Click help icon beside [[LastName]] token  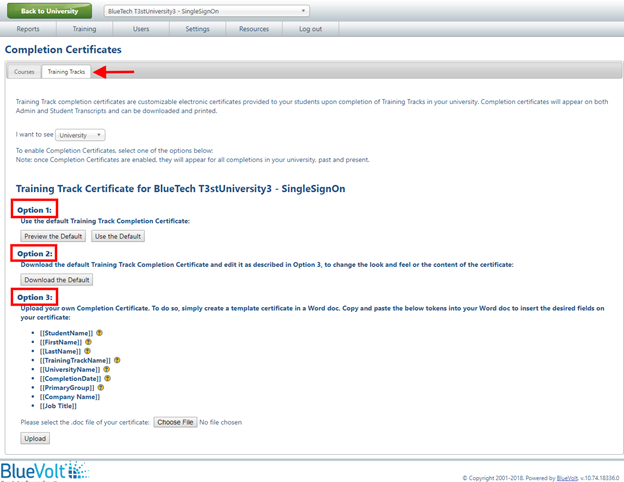tap(88, 351)
